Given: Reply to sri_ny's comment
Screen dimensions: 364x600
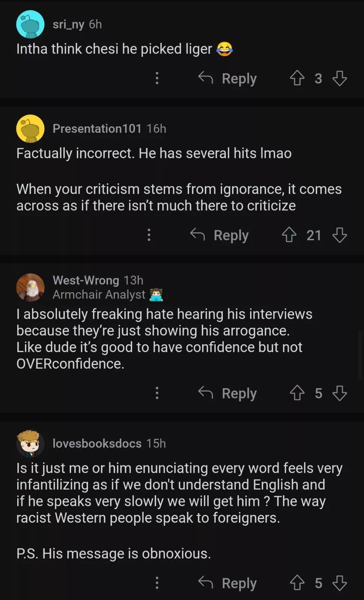Looking at the screenshot, I should point(228,78).
